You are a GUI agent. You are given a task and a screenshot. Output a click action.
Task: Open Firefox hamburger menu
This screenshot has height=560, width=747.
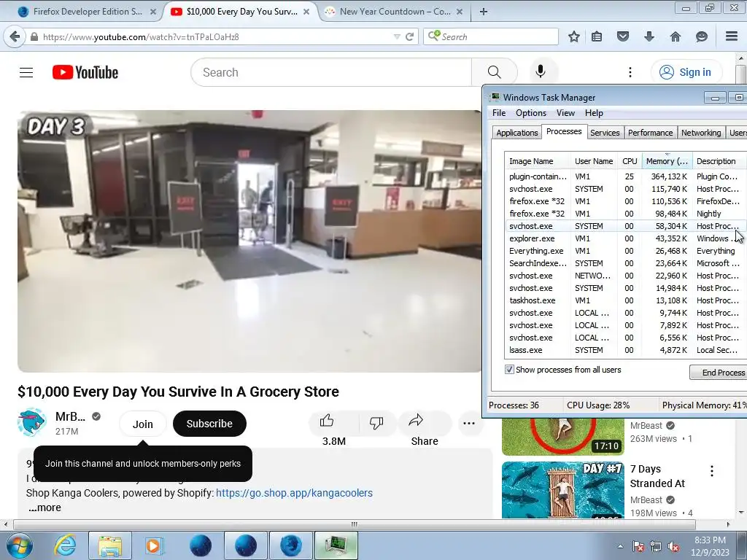pos(731,36)
